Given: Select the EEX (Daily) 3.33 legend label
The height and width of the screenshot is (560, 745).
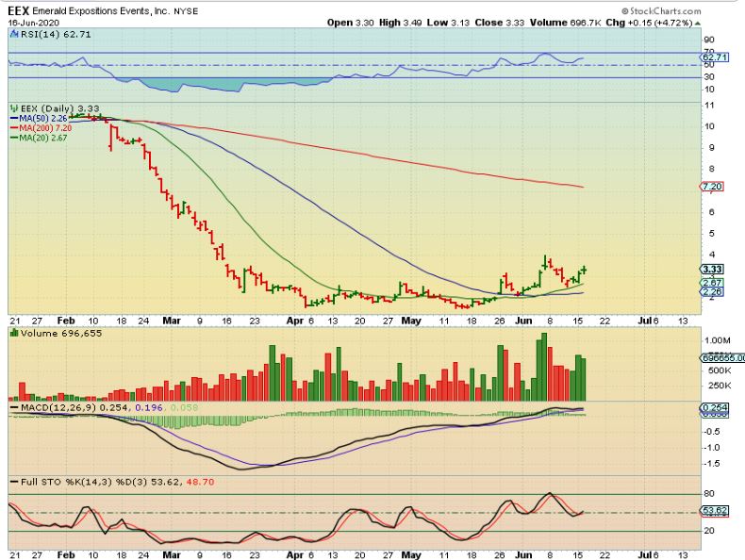Looking at the screenshot, I should click(59, 108).
